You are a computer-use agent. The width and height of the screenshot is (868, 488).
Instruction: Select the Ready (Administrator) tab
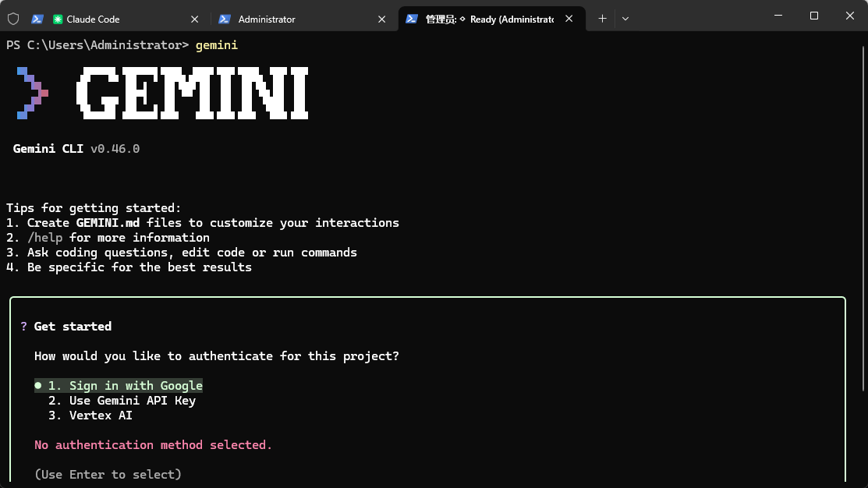[x=491, y=19]
